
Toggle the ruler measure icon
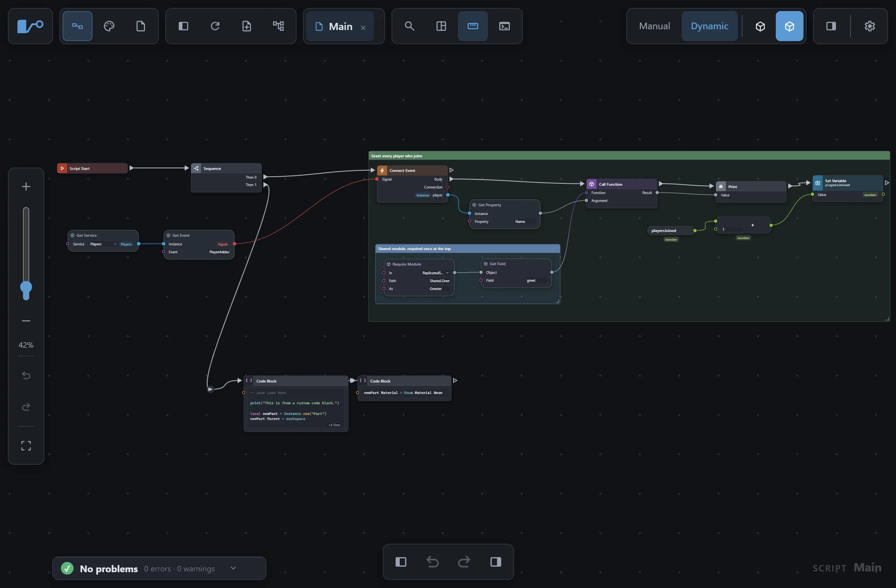point(473,26)
